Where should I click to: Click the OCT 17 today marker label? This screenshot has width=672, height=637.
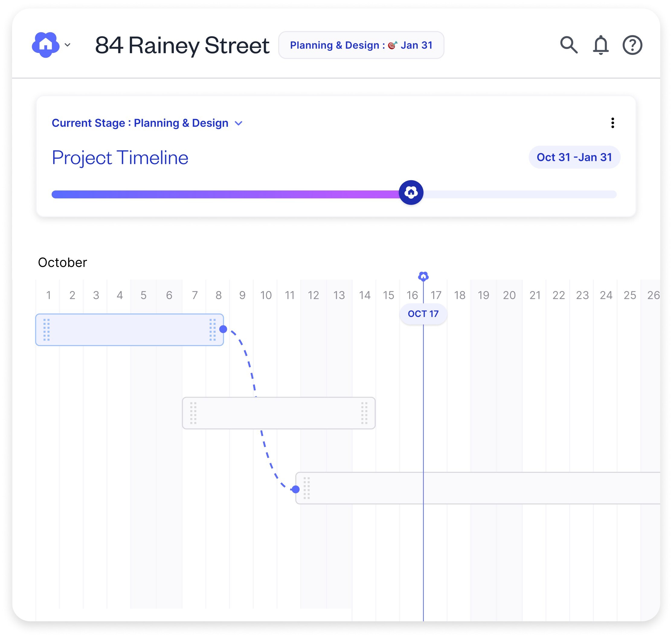coord(423,314)
